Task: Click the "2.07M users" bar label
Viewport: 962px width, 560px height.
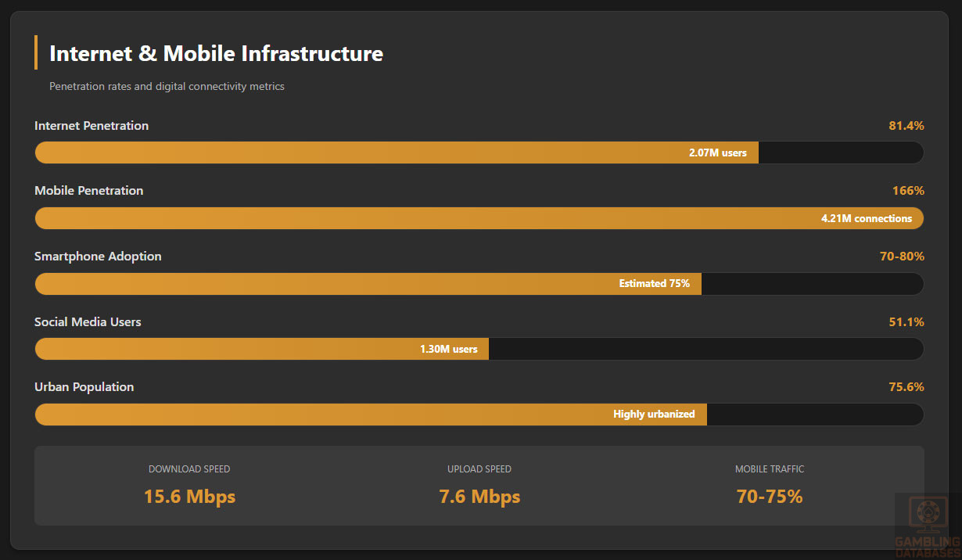Action: point(717,153)
